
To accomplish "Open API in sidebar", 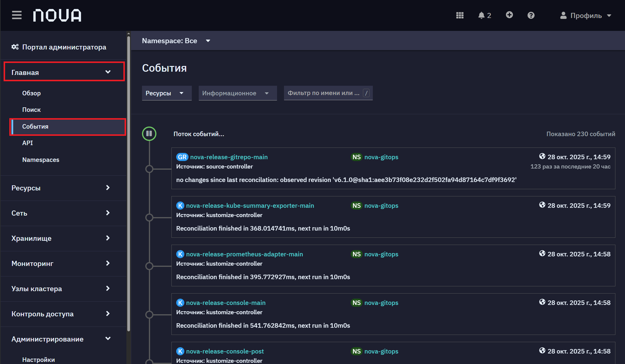I will pos(28,143).
